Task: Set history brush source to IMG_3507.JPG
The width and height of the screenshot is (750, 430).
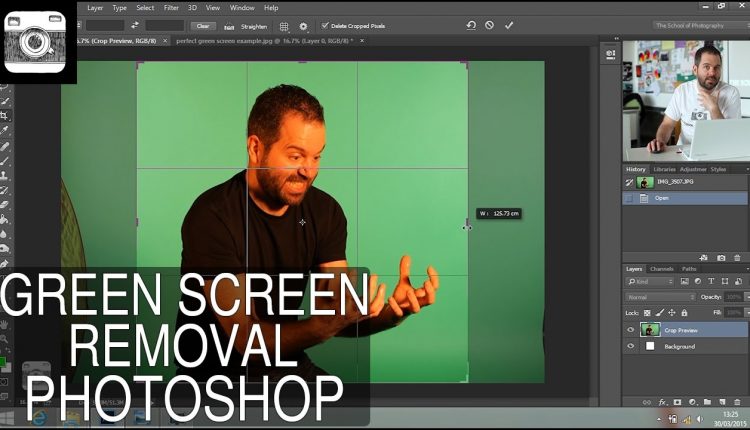Action: [x=629, y=182]
